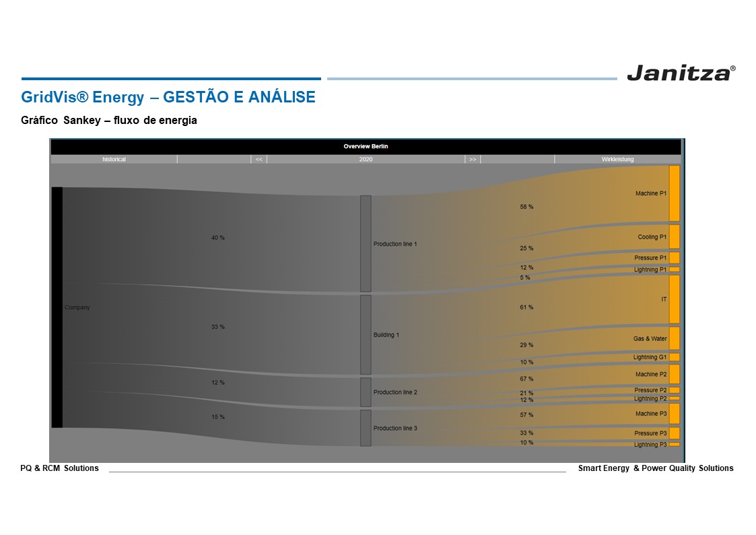Image resolution: width=756 pixels, height=535 pixels.
Task: Select the 'historical' header tab
Action: [114, 159]
